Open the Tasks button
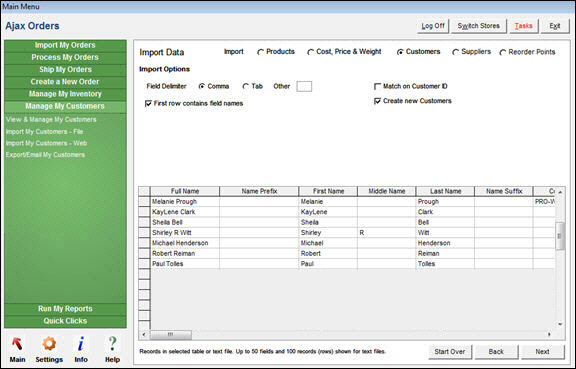This screenshot has height=369, width=576. coord(523,26)
